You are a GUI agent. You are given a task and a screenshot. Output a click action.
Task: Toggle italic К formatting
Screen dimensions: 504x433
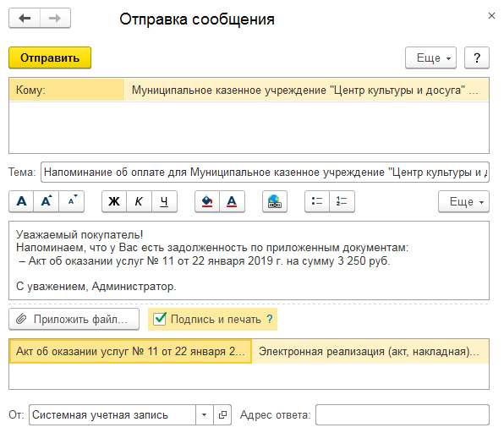click(x=139, y=201)
